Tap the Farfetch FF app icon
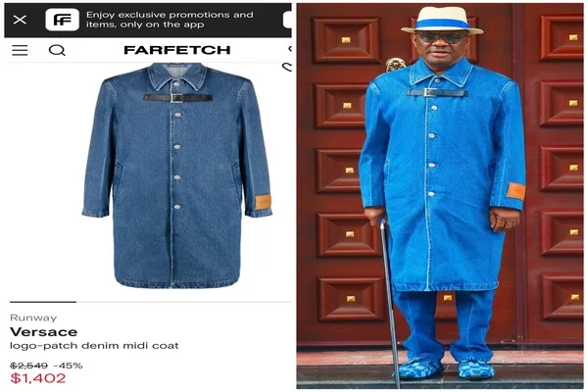The image size is (588, 392). click(x=63, y=20)
